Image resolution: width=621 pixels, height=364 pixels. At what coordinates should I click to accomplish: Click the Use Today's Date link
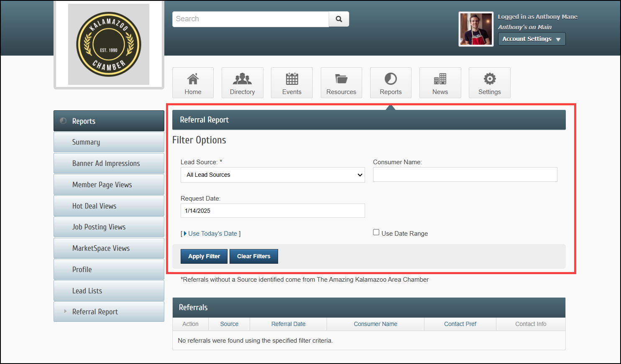[212, 234]
